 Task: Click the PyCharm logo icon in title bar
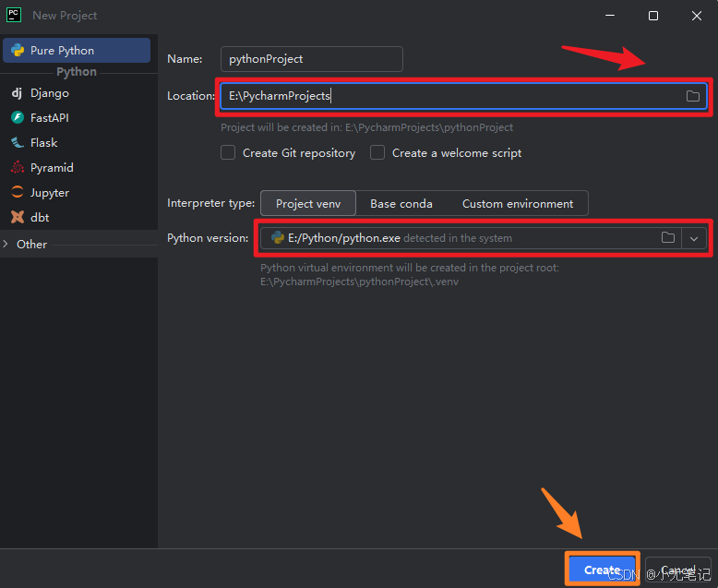coord(14,15)
